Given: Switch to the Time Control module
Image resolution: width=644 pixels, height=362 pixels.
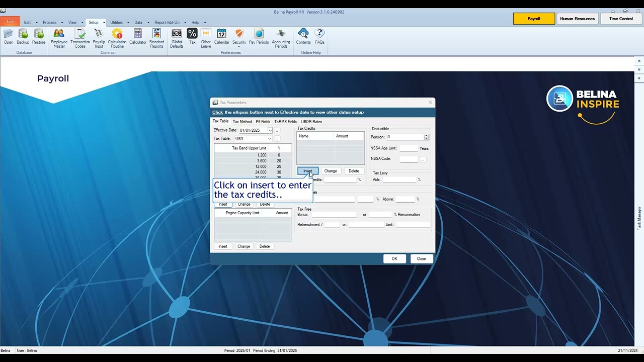Looking at the screenshot, I should click(x=621, y=19).
